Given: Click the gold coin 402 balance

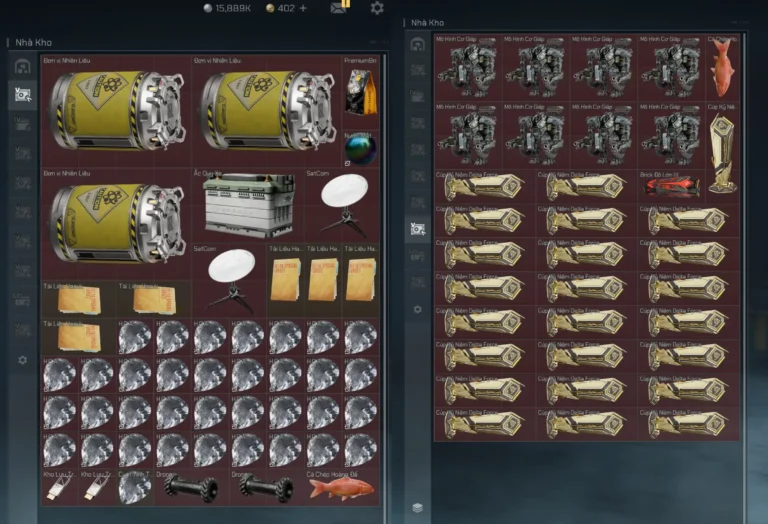Looking at the screenshot, I should pyautogui.click(x=281, y=8).
